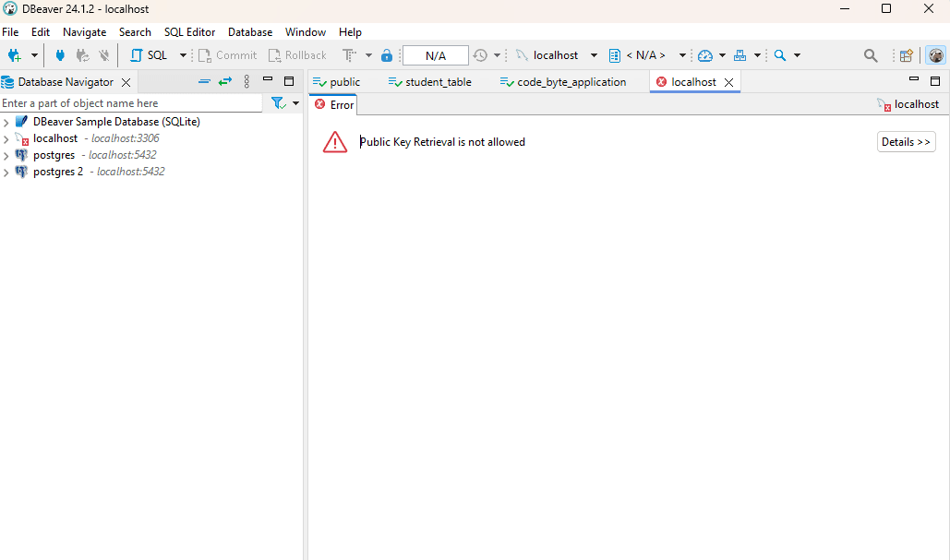
Task: Click the Disconnect toolbar icon
Action: pos(104,55)
